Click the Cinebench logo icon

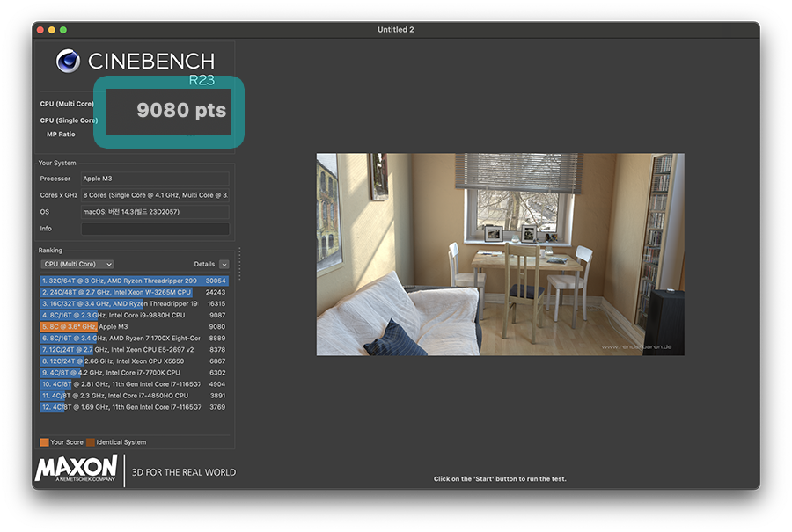[x=68, y=61]
